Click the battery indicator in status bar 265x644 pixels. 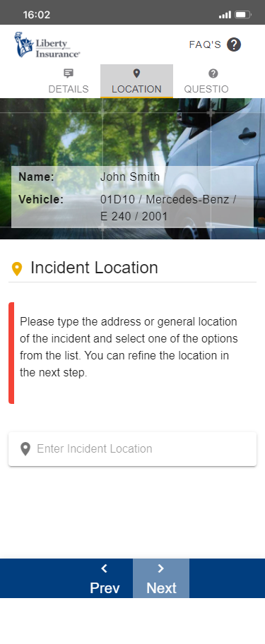243,15
